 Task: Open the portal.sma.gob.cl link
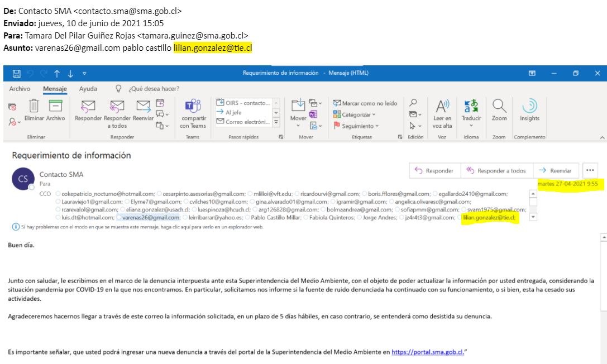point(427,352)
